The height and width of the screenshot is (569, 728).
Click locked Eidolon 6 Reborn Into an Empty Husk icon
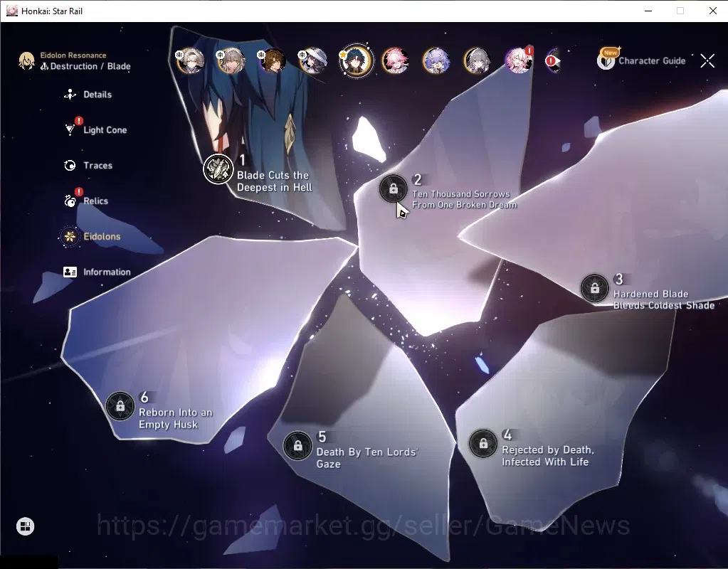click(120, 406)
